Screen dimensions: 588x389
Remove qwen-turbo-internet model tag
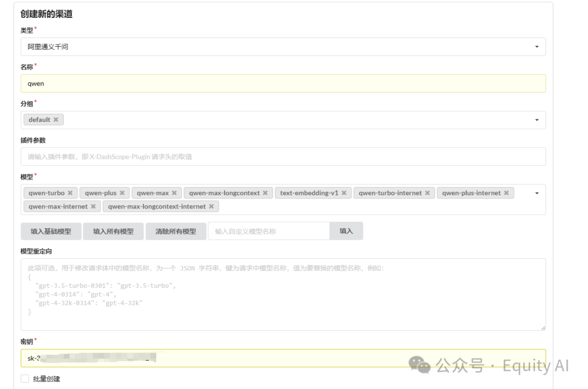click(x=427, y=193)
